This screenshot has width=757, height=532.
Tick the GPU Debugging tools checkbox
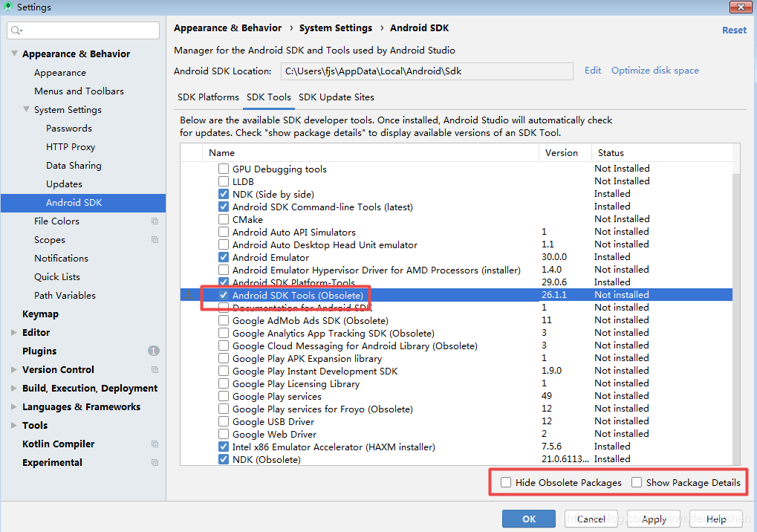[224, 169]
